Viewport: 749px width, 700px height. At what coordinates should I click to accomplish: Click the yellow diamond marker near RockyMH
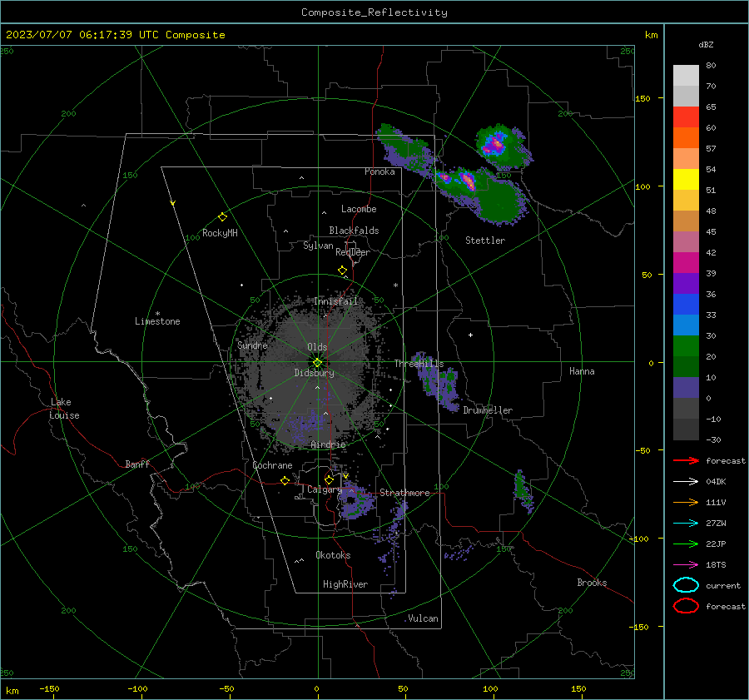click(222, 217)
